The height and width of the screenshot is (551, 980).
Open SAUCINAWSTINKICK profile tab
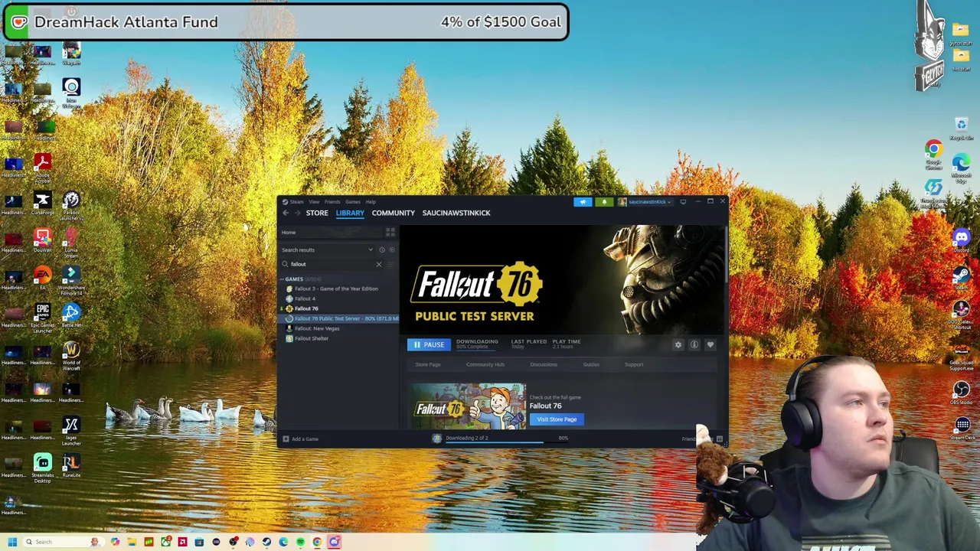pos(456,214)
